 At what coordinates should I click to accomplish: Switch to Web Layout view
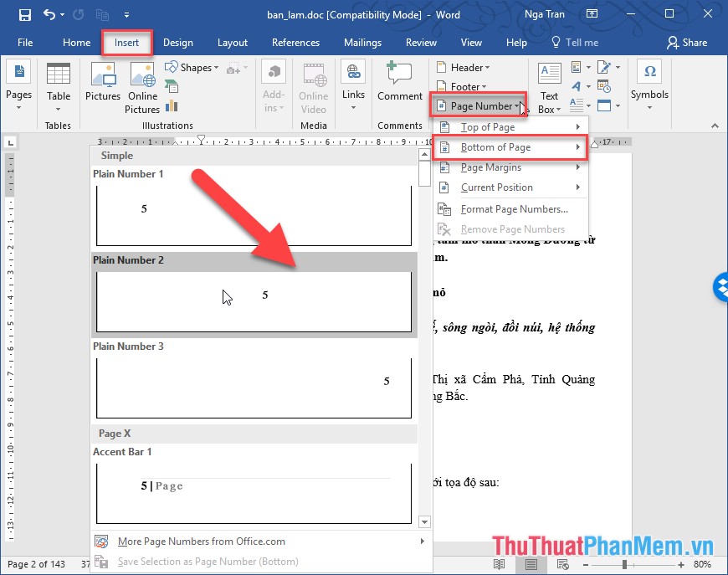tap(562, 564)
